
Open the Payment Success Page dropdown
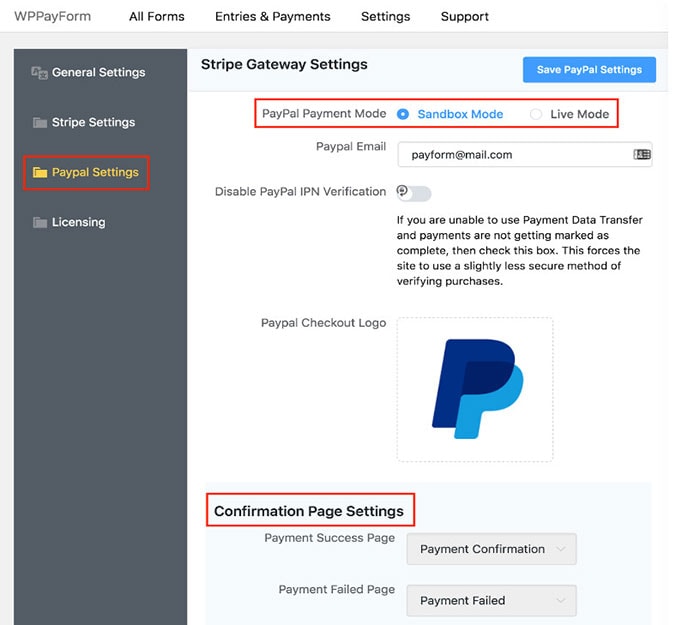(x=491, y=549)
